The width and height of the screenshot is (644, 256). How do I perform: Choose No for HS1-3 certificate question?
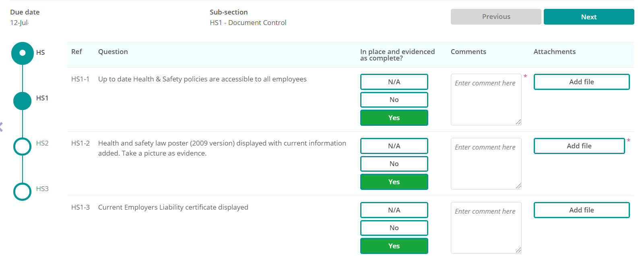[394, 228]
